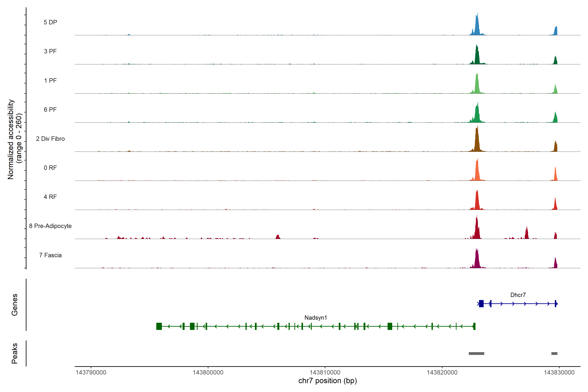Click the tall 5 DP blue peak
This screenshot has height=392, width=588.
(477, 26)
